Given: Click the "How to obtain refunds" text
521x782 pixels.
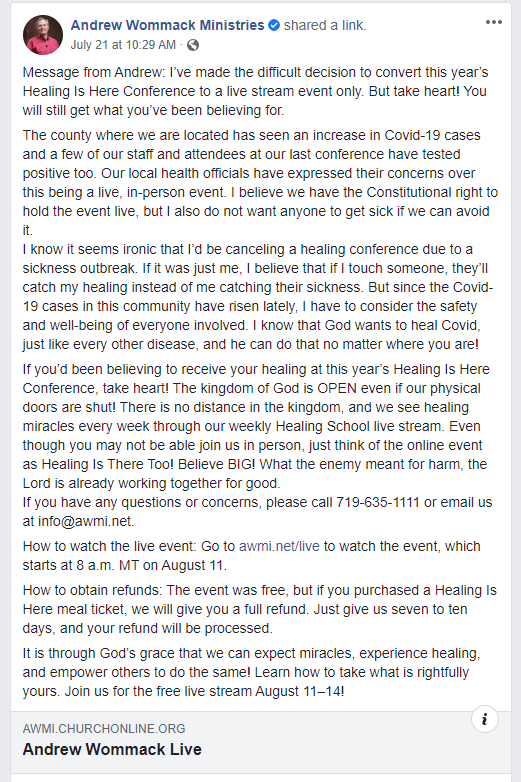Looking at the screenshot, I should pos(92,590).
